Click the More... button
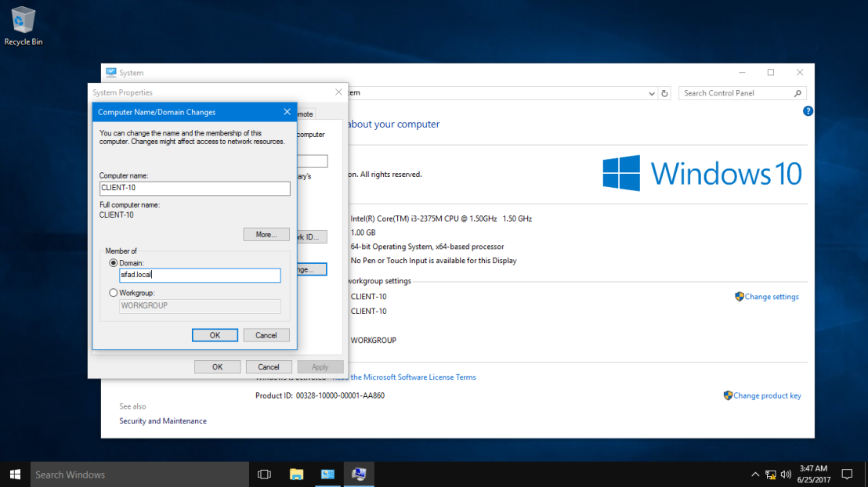This screenshot has width=868, height=487. [x=266, y=235]
